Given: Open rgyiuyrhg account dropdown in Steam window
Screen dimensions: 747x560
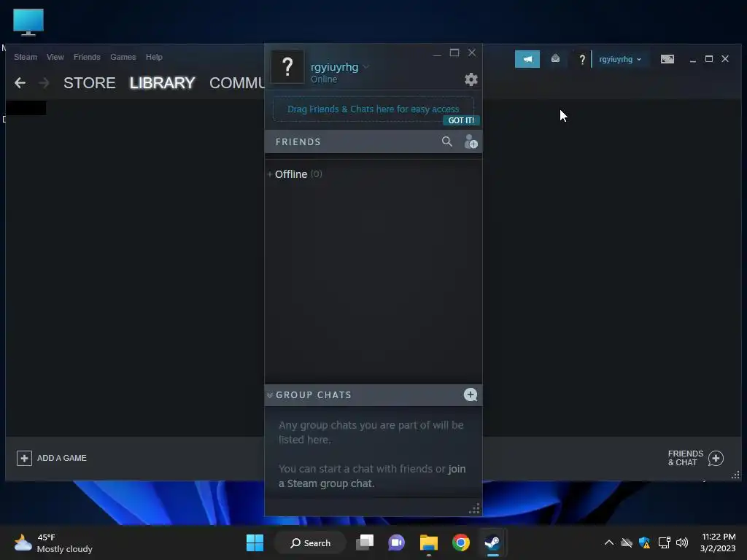Looking at the screenshot, I should tap(620, 60).
